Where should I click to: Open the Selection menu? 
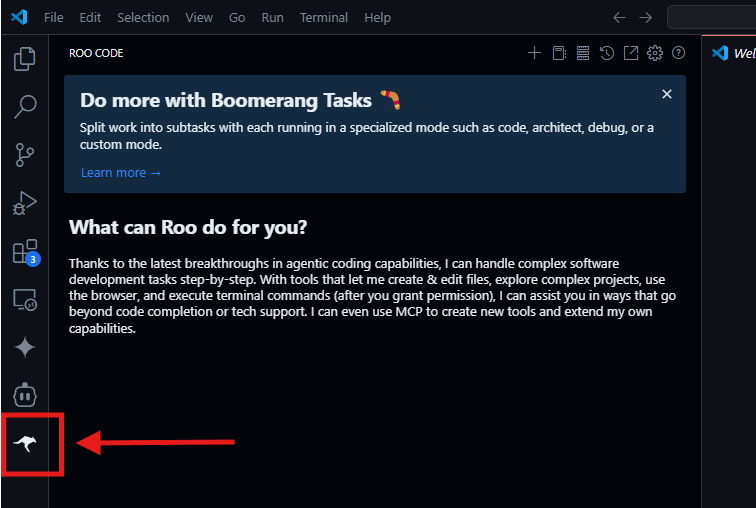click(x=143, y=18)
